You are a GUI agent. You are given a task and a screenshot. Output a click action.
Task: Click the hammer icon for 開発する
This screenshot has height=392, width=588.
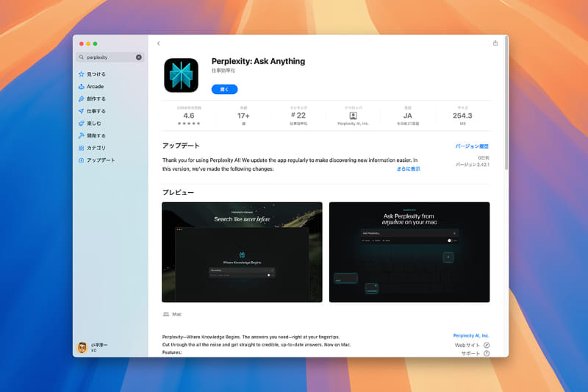(82, 135)
